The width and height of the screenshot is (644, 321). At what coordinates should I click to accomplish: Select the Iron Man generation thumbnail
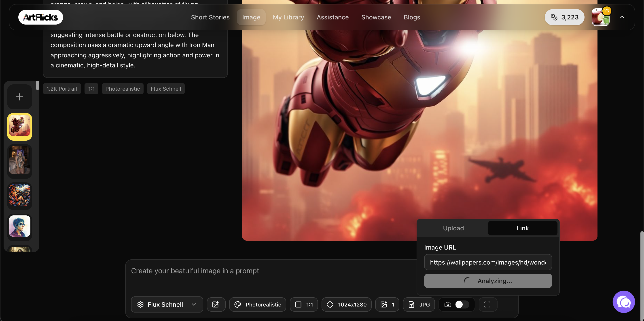(19, 127)
